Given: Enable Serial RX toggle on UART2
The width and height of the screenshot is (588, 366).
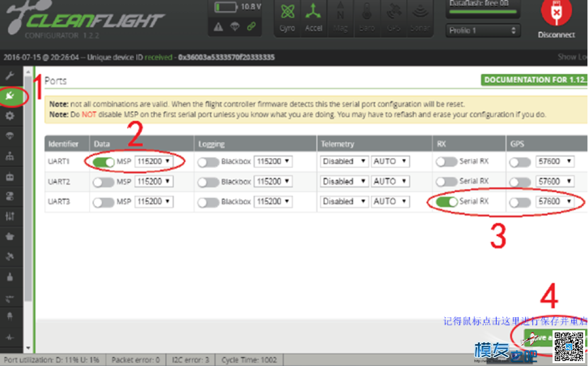Looking at the screenshot, I should (447, 182).
